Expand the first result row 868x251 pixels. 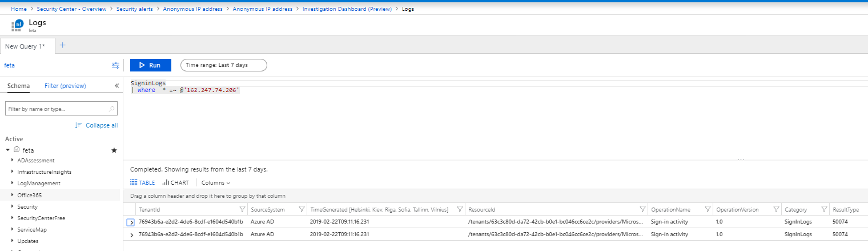tap(131, 222)
